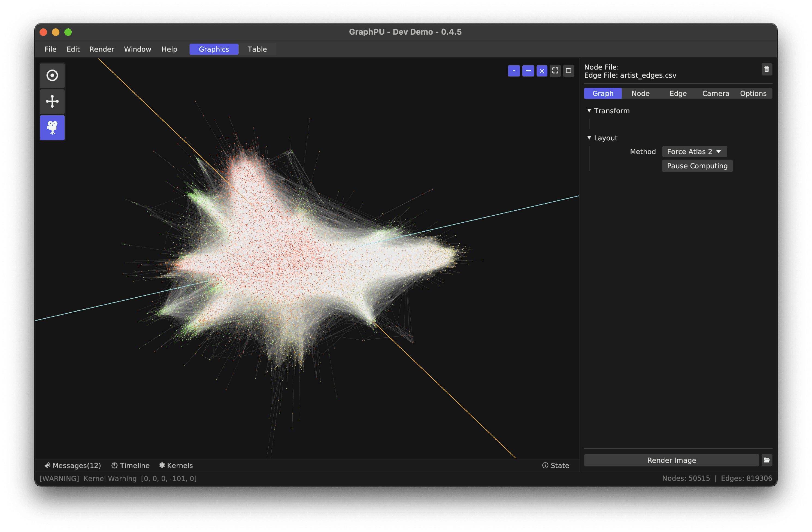This screenshot has height=532, width=812.
Task: Toggle the X axis display button
Action: [x=542, y=71]
